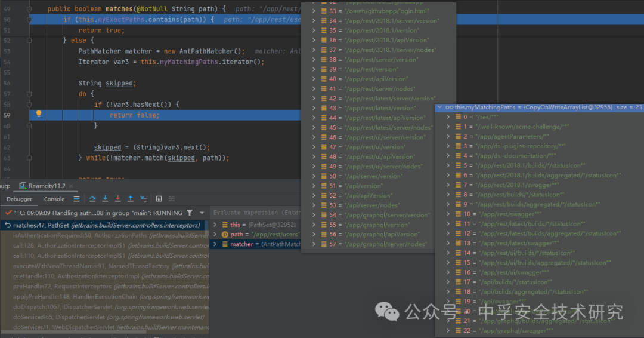Select the call:128 AuthorizationInterceptorImpl$1 frame
Screen dimensions: 644x338
coord(105,245)
